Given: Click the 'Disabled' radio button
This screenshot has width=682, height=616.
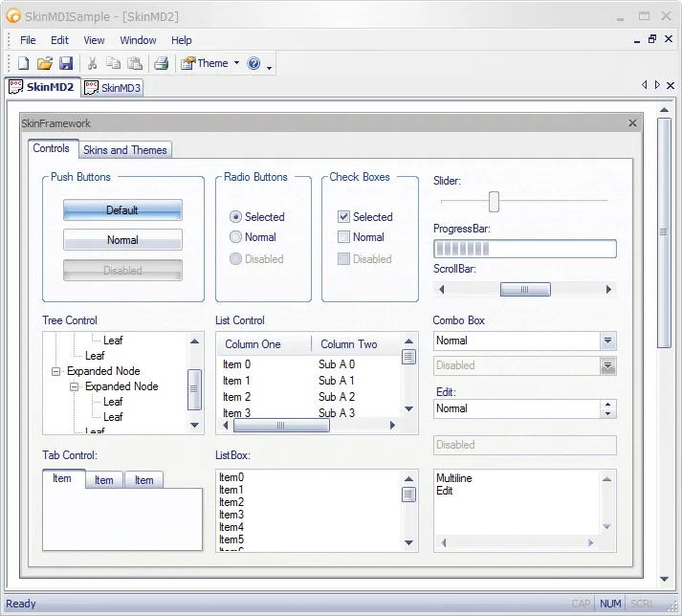Looking at the screenshot, I should pyautogui.click(x=235, y=259).
